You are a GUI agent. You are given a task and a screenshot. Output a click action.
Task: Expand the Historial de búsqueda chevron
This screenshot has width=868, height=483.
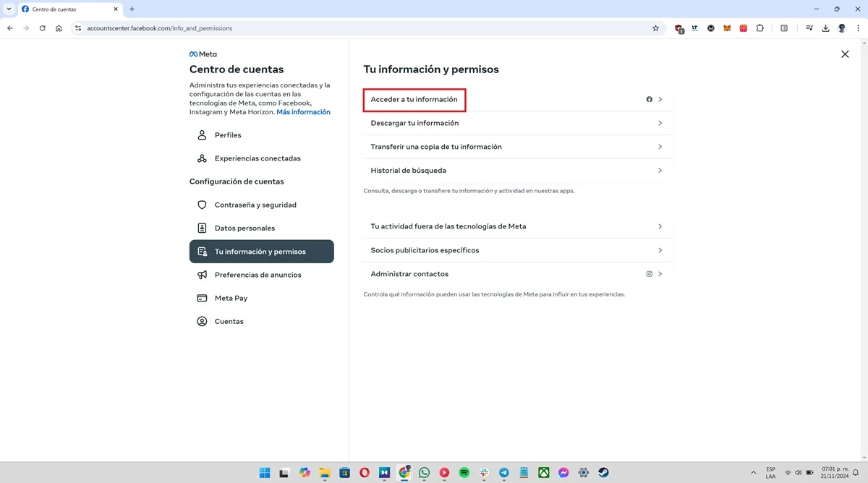660,170
